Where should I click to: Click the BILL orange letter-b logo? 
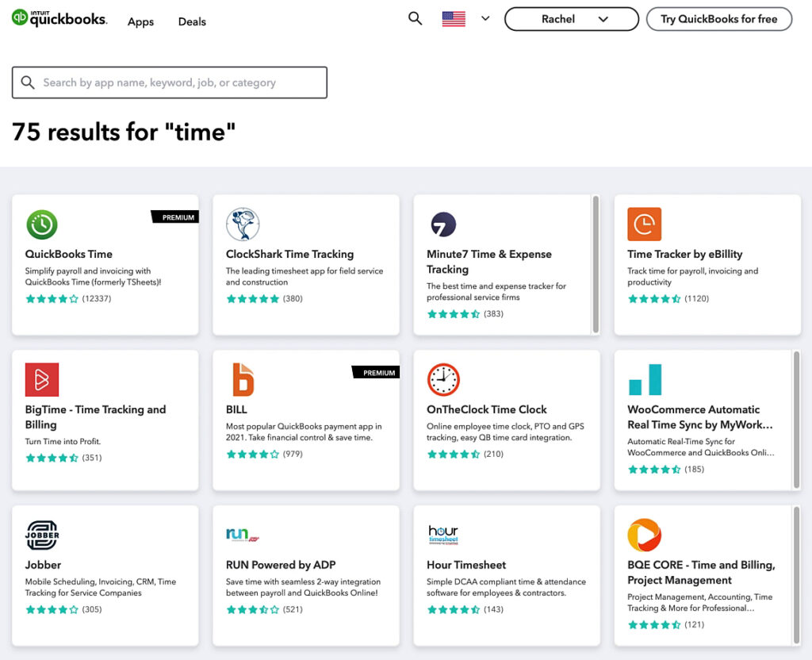tap(243, 379)
